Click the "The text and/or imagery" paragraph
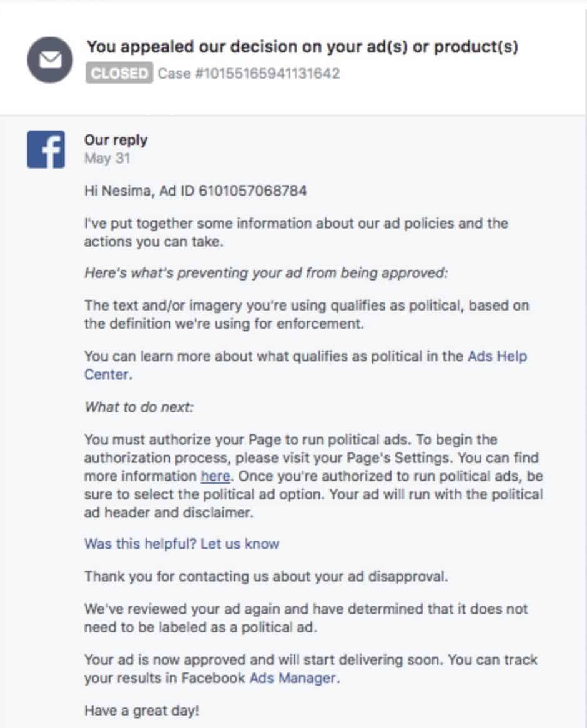Viewport: 587px width, 728px height. [306, 314]
